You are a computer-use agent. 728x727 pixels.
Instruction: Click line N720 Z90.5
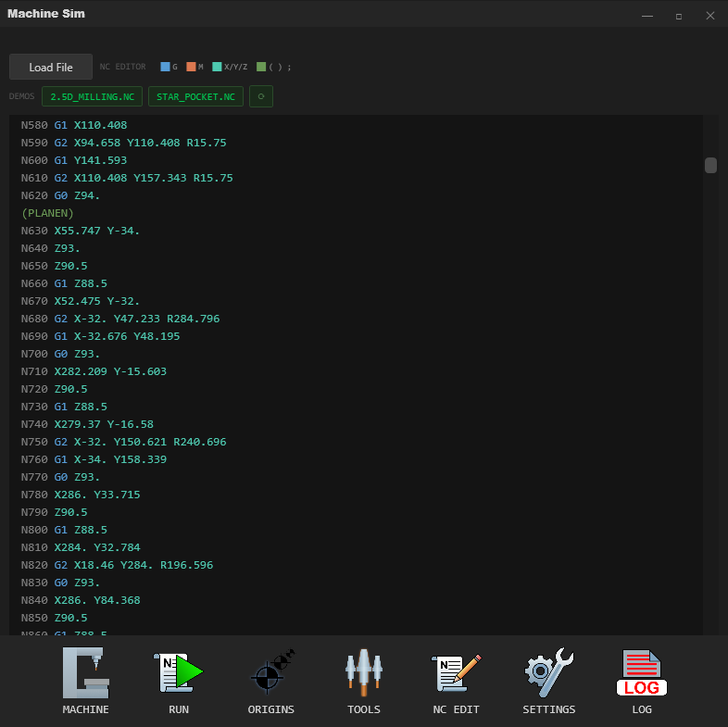(54, 390)
